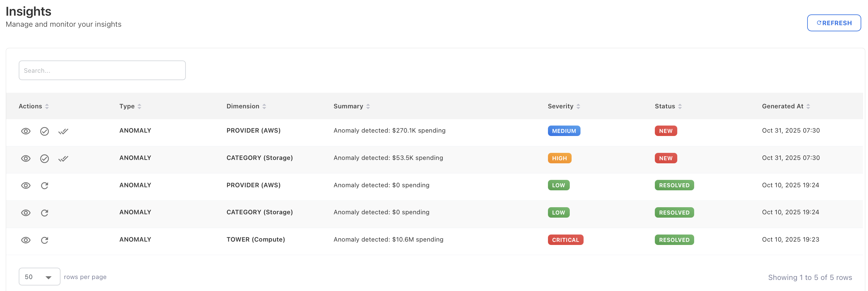Click the double-check icon on the $53.5K Storage row

coord(63,158)
